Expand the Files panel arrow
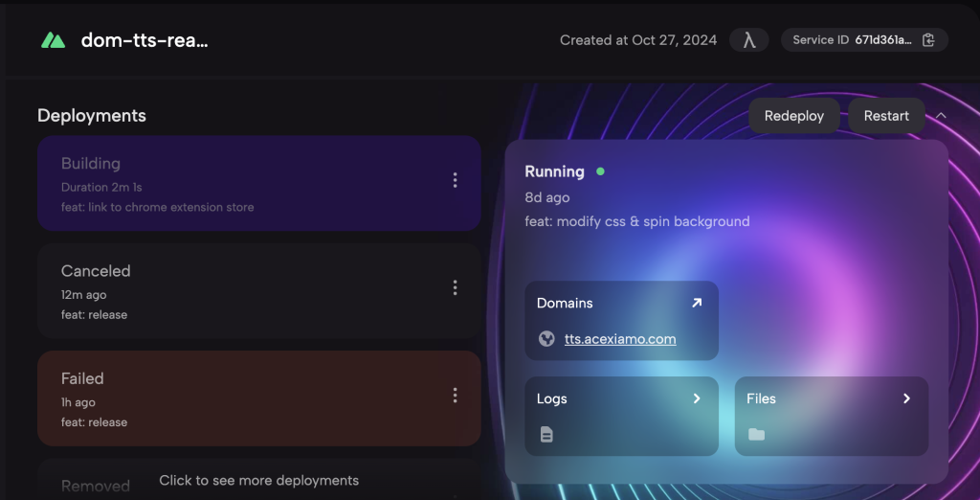980x500 pixels. pyautogui.click(x=906, y=398)
